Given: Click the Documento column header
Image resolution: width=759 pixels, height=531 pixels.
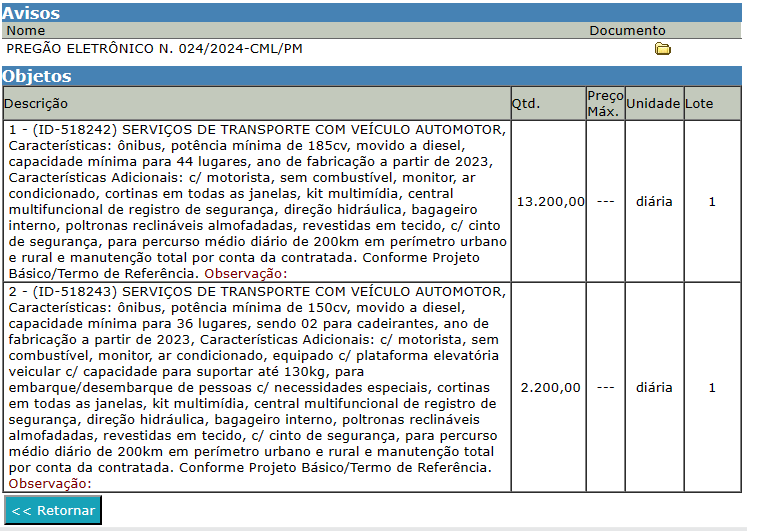Looking at the screenshot, I should [x=627, y=31].
